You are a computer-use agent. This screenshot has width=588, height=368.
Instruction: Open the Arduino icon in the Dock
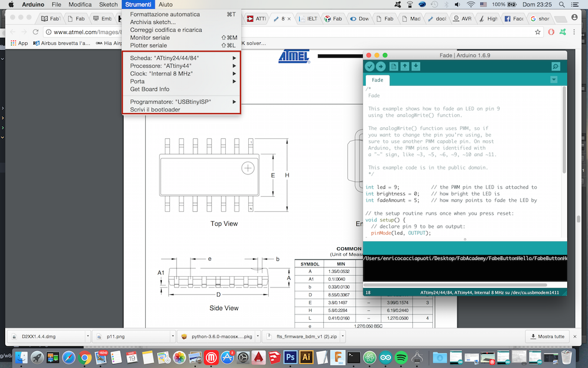pos(385,357)
